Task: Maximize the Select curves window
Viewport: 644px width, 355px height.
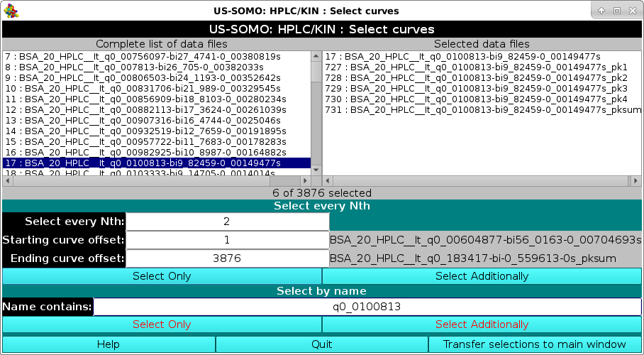Action: coord(617,11)
